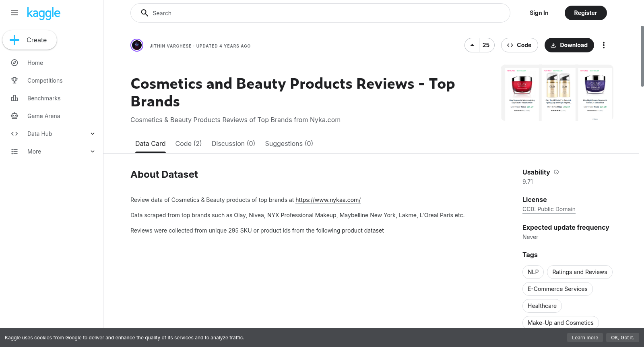The width and height of the screenshot is (644, 347).
Task: Click the page vertical scrollbar
Action: [x=642, y=56]
